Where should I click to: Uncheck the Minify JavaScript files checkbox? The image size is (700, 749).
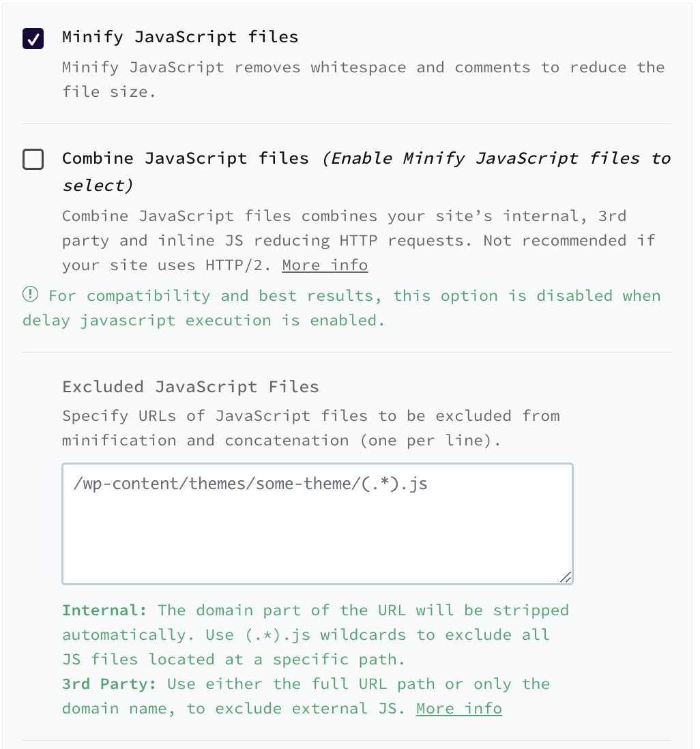(x=33, y=38)
